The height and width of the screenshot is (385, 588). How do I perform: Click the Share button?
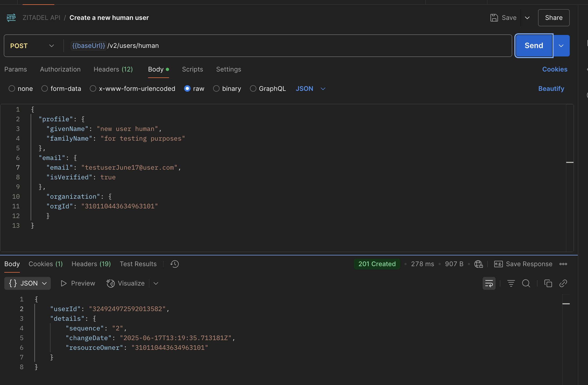554,18
